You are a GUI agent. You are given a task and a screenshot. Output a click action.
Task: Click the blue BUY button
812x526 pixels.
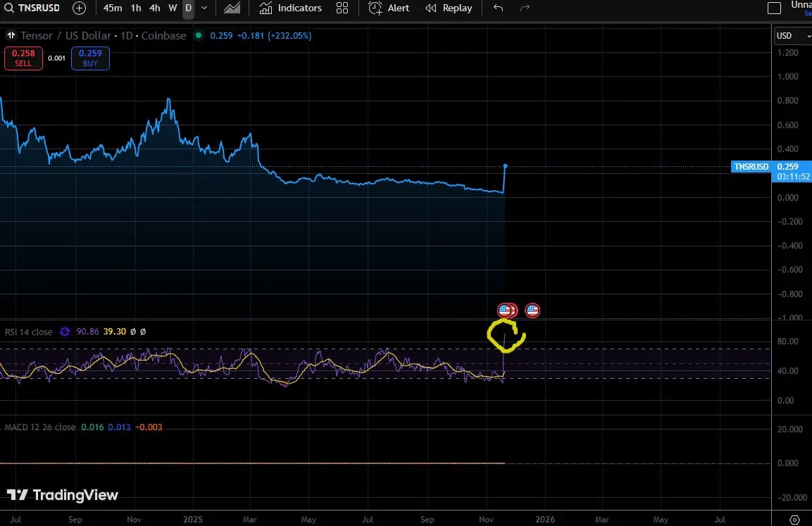(x=90, y=58)
